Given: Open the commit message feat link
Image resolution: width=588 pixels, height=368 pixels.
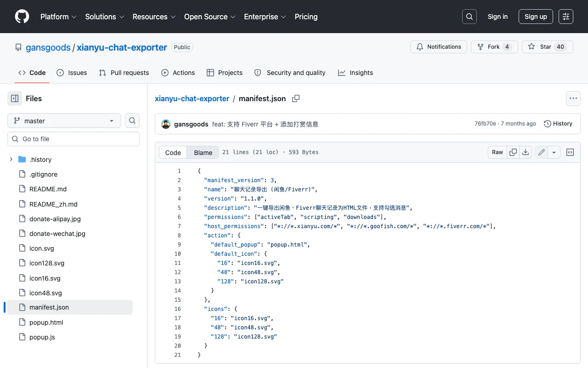Looking at the screenshot, I should coord(265,124).
